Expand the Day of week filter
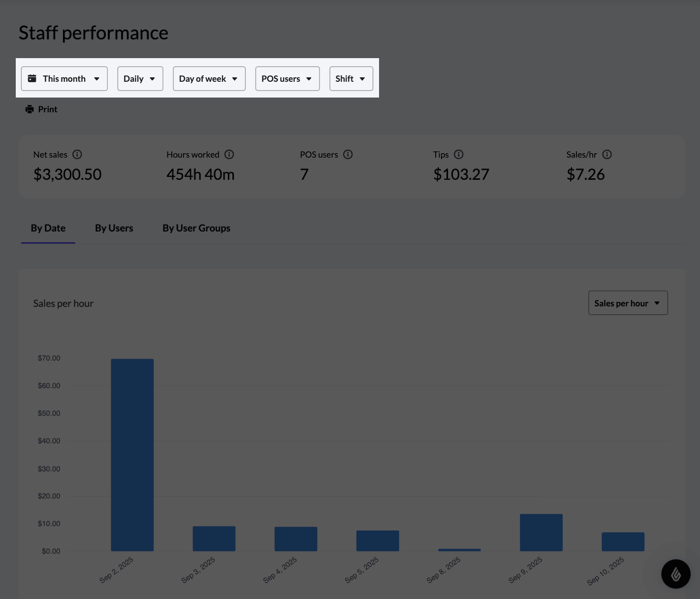Image resolution: width=700 pixels, height=599 pixels. (x=209, y=78)
